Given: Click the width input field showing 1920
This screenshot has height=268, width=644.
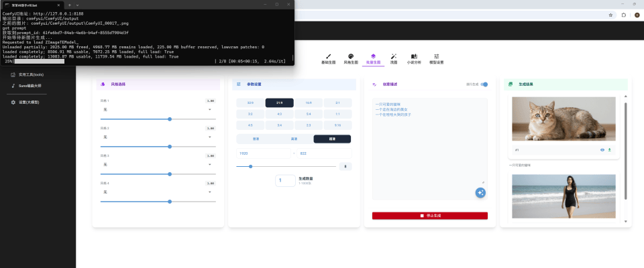Looking at the screenshot, I should coord(264,153).
